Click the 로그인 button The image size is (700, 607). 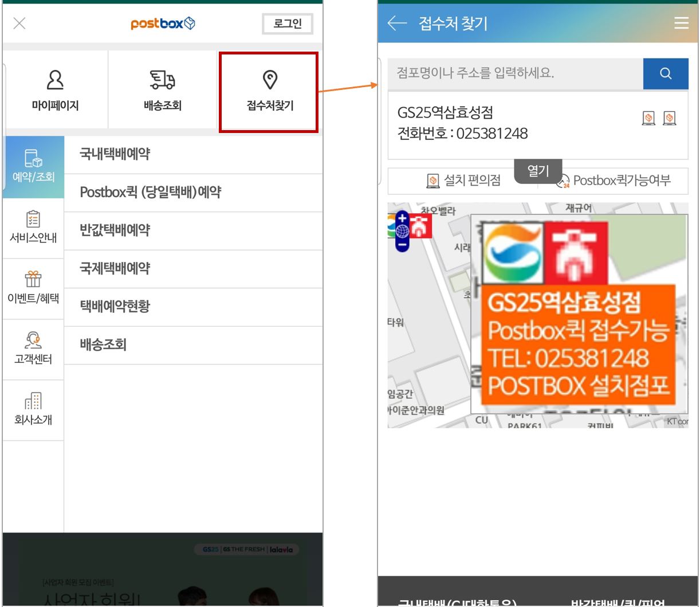point(288,24)
